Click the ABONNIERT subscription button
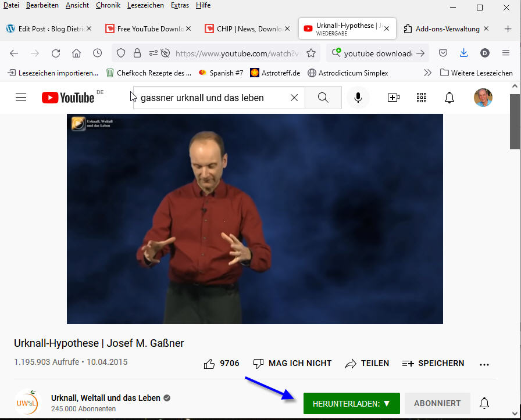The width and height of the screenshot is (521, 420). [x=437, y=403]
